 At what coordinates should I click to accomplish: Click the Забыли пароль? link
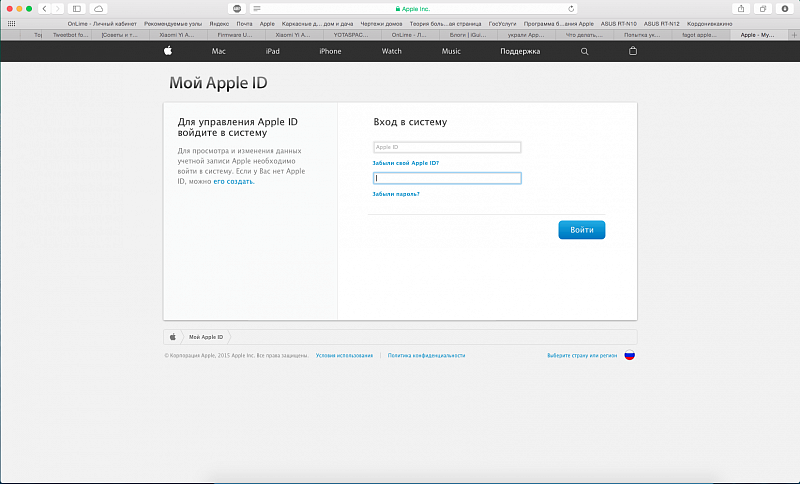[396, 194]
